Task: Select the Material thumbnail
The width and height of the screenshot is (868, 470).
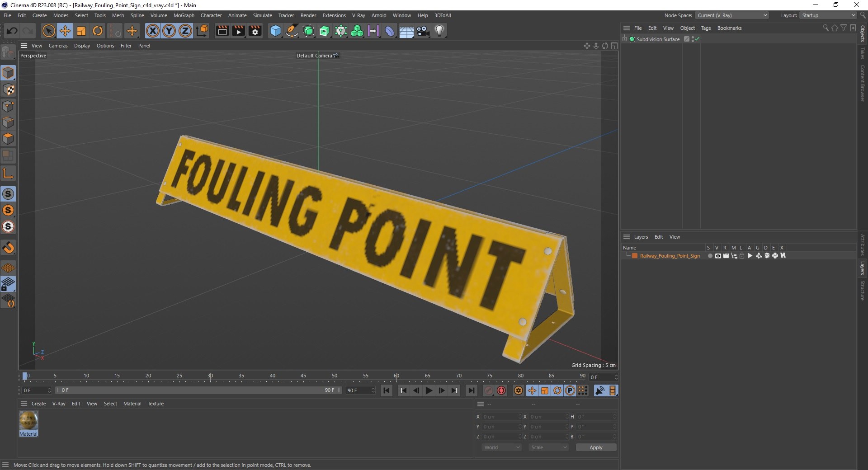Action: point(28,423)
